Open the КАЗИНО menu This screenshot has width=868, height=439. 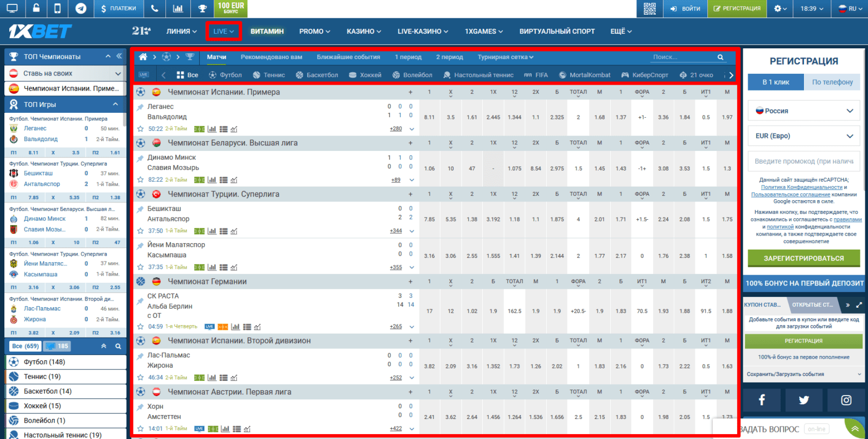click(363, 31)
